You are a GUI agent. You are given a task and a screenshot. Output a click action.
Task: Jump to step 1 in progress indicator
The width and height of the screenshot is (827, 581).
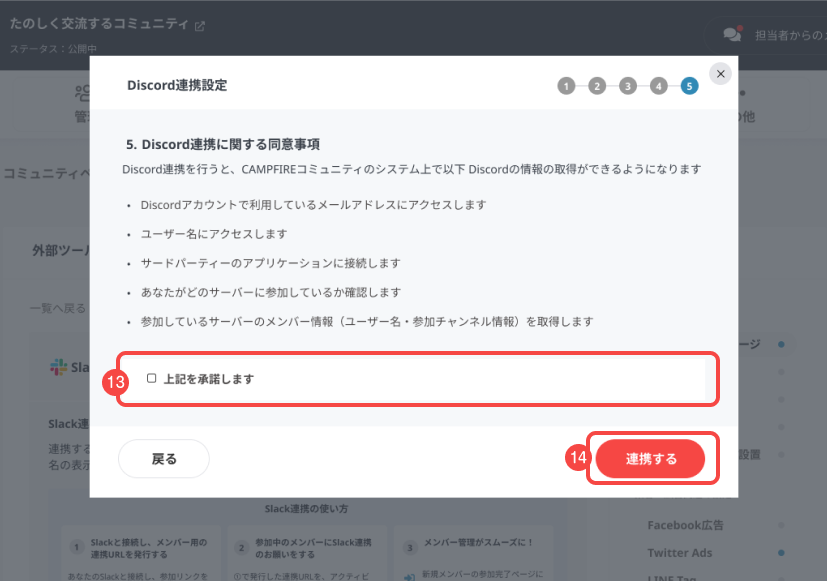point(567,86)
